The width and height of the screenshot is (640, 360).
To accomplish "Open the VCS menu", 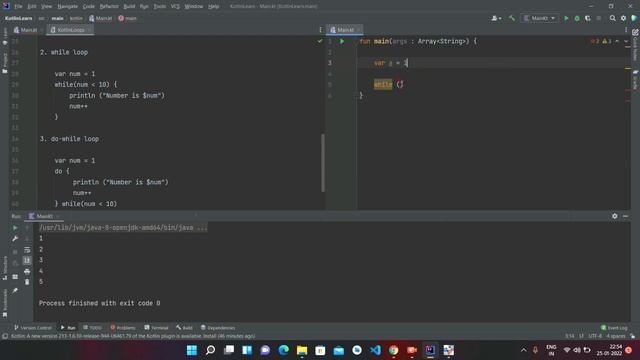I will click(x=175, y=7).
